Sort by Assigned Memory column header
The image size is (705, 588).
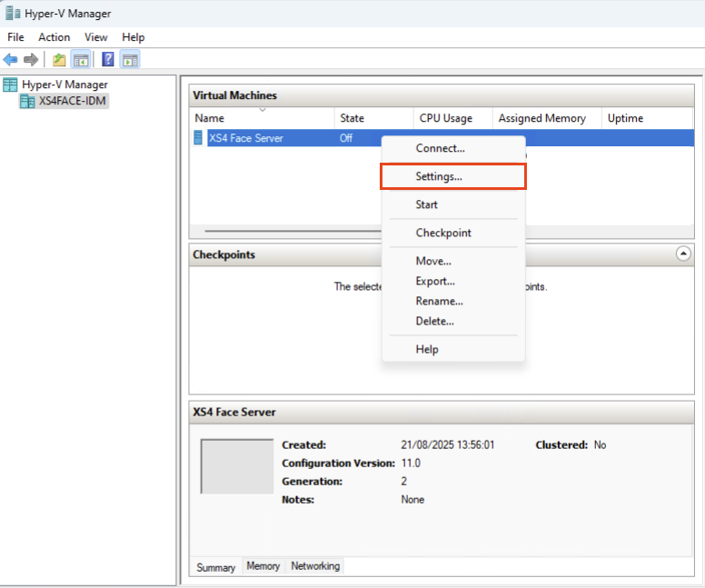pos(547,118)
